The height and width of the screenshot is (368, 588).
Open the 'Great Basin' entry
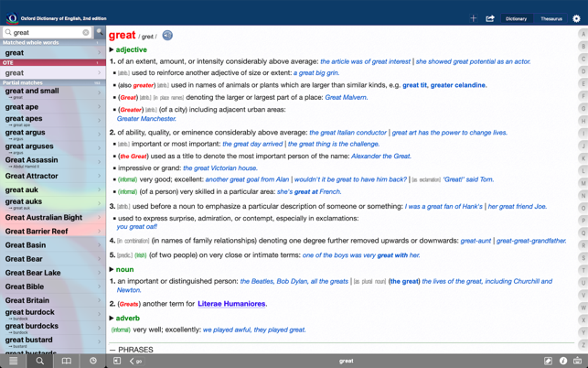click(53, 245)
